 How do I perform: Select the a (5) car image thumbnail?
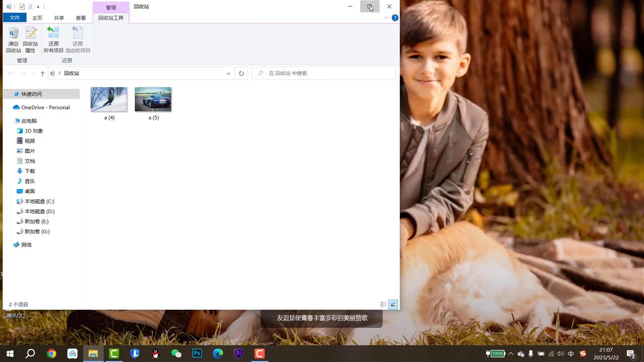(153, 100)
